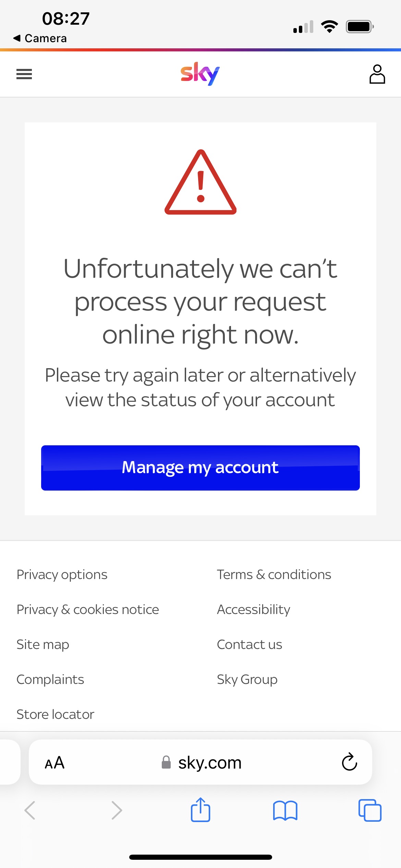Return to Camera app
The image size is (401, 868).
pos(40,38)
